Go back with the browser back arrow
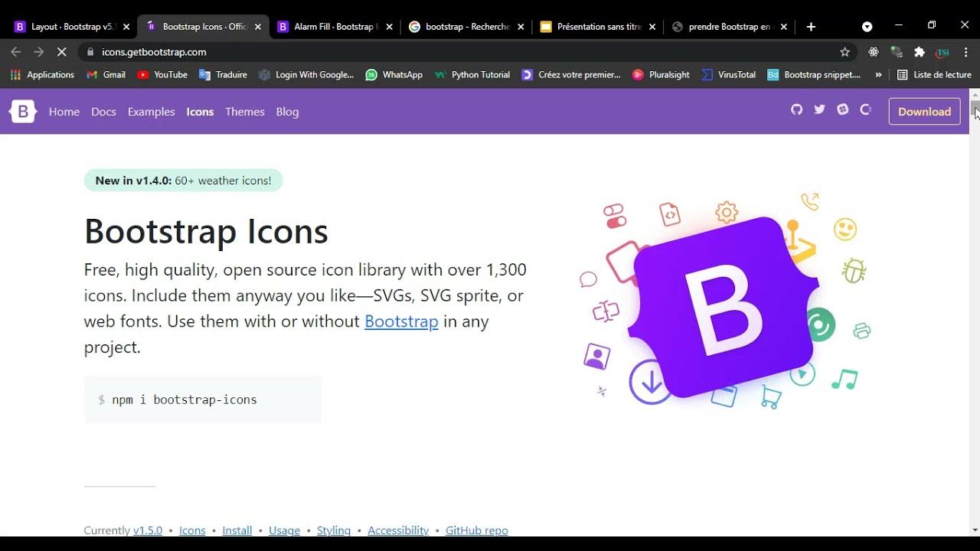Image resolution: width=980 pixels, height=551 pixels. click(16, 52)
